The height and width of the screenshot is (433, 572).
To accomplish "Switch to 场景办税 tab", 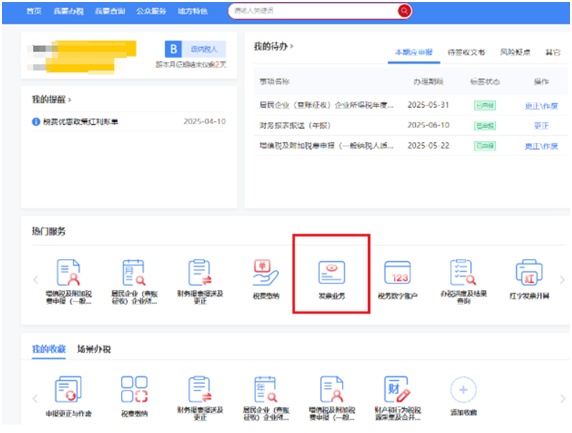I will (94, 349).
